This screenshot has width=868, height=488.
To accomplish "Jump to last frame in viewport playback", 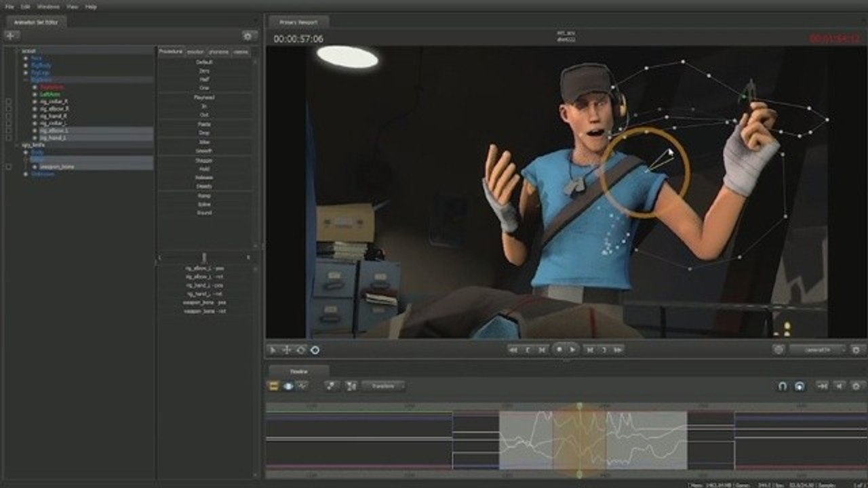I will (x=618, y=350).
